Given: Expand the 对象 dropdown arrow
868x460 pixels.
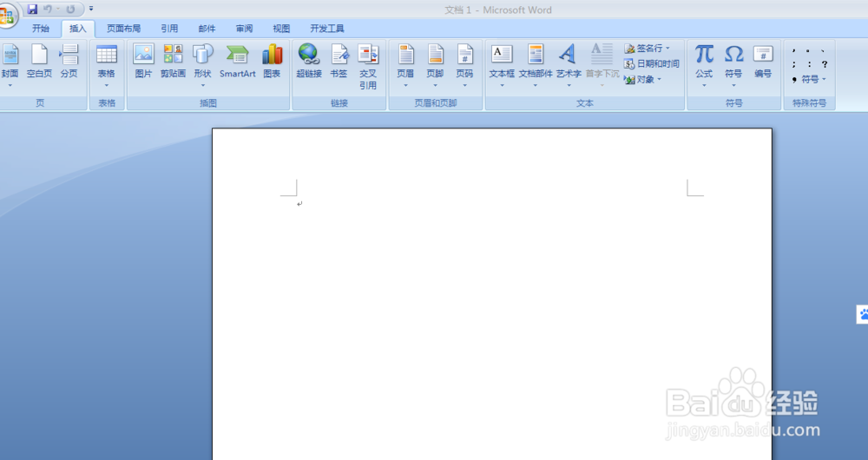Looking at the screenshot, I should pyautogui.click(x=660, y=80).
